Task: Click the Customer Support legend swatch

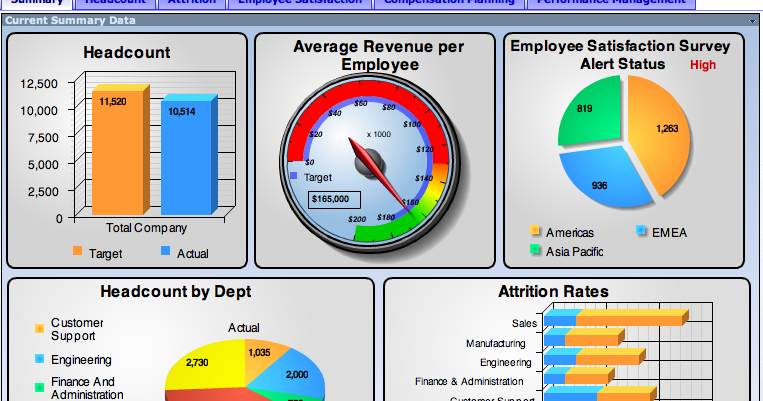Action: tap(40, 329)
